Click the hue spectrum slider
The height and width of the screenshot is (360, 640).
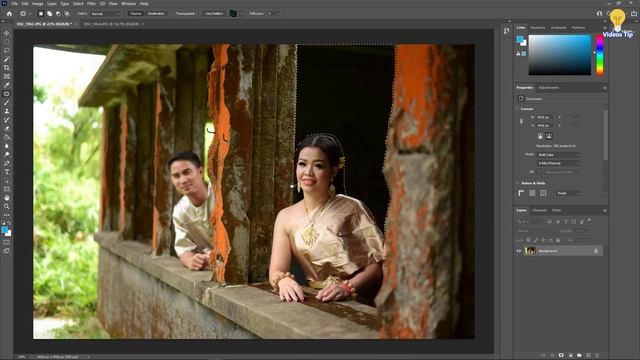click(600, 55)
